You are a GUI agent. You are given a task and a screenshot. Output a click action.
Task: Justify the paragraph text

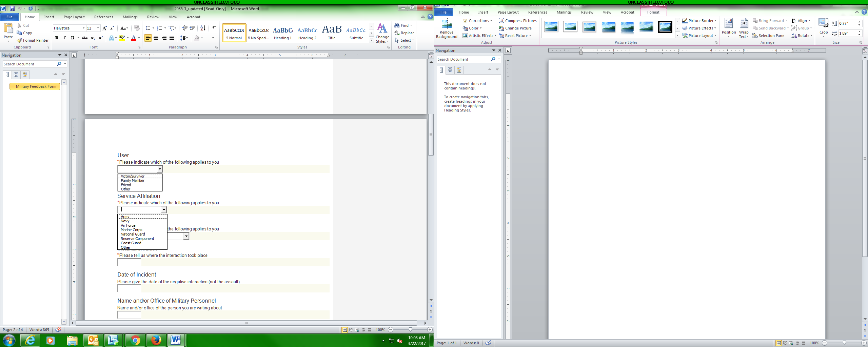pyautogui.click(x=172, y=38)
